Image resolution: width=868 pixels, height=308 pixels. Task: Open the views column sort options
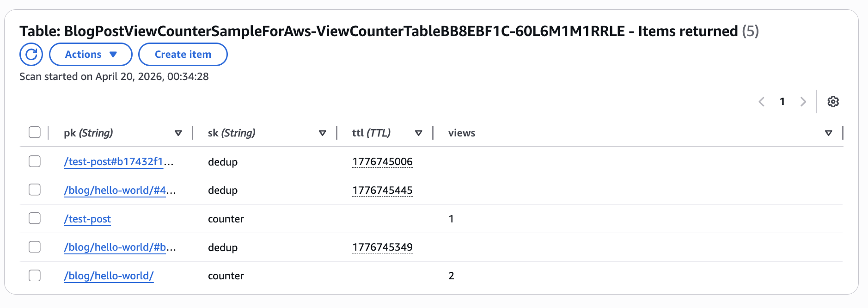(828, 133)
